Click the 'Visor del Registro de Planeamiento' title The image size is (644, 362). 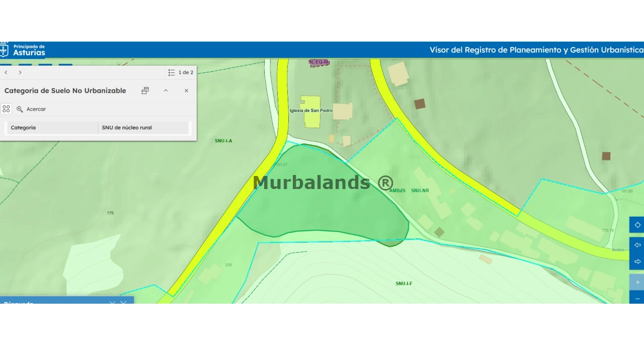click(x=537, y=50)
